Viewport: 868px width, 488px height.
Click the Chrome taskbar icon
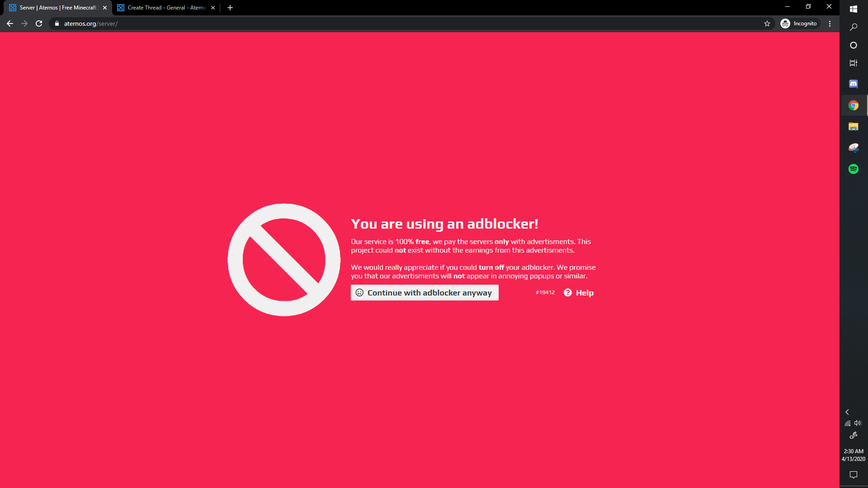coord(854,105)
